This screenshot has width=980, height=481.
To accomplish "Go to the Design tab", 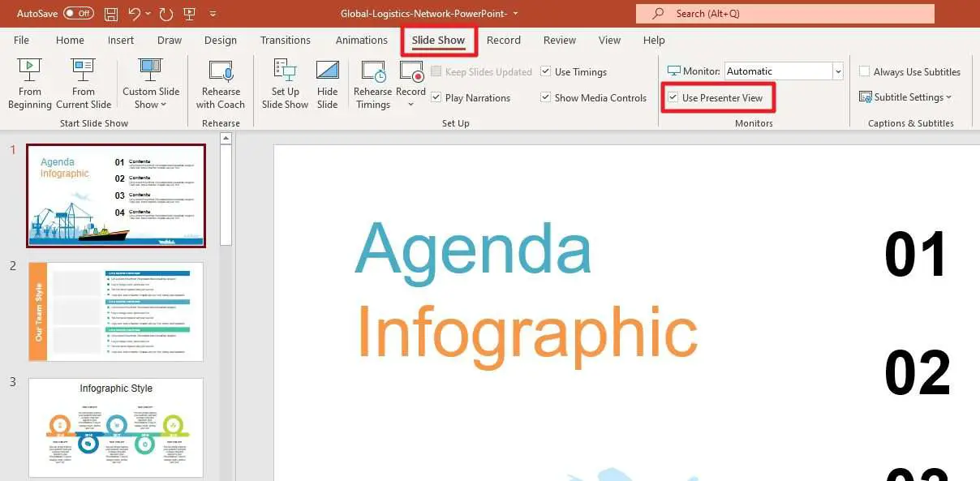I will pyautogui.click(x=221, y=40).
